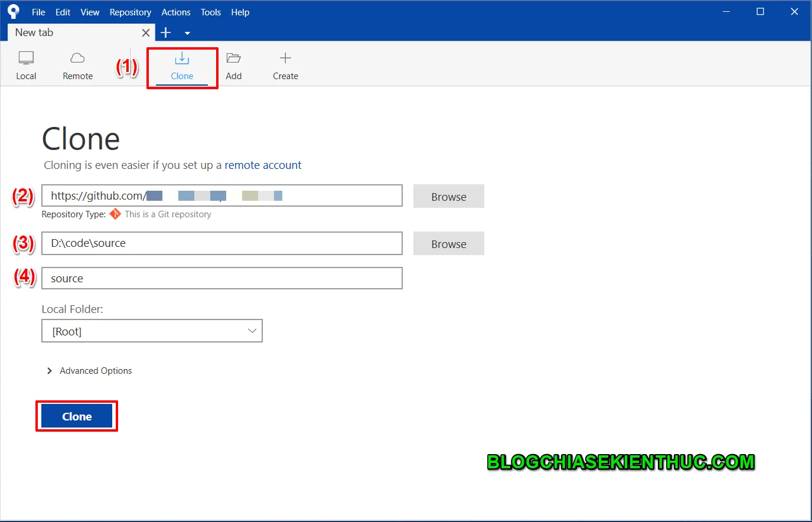Open the Tools menu

click(210, 12)
